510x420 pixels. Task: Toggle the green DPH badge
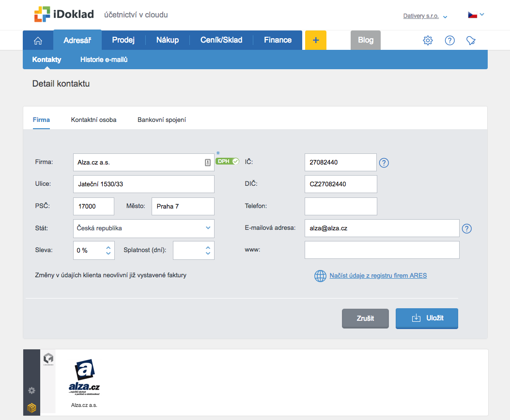point(227,161)
